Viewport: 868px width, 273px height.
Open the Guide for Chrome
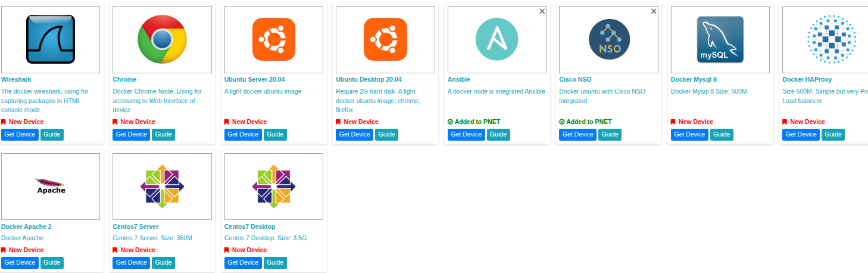pos(163,134)
